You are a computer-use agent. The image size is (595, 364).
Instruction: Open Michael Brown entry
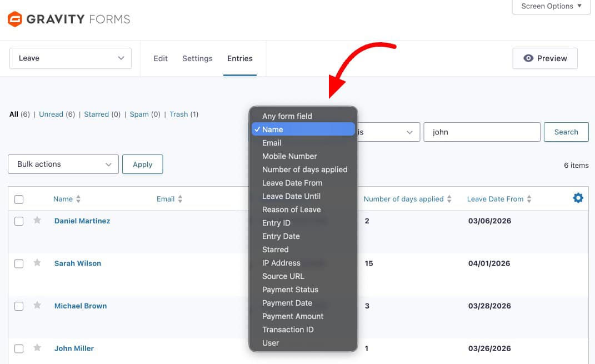pos(81,306)
